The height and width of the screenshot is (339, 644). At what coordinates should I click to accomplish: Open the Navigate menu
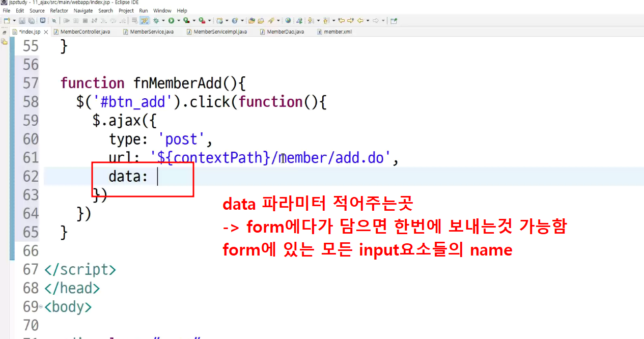83,11
